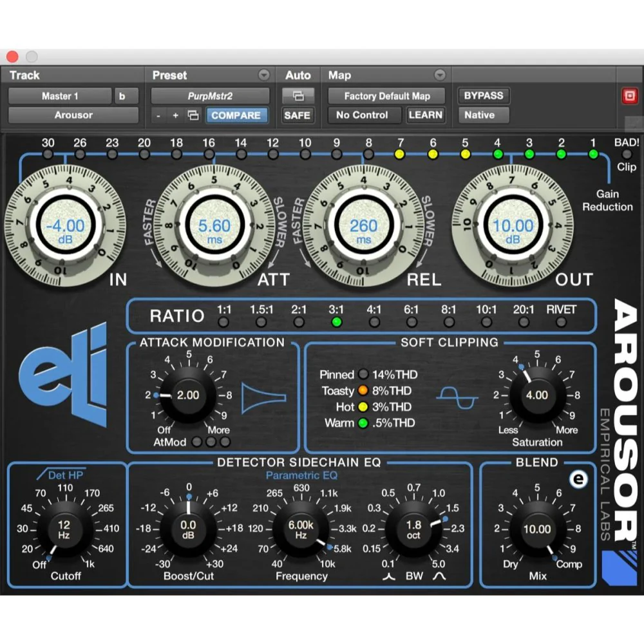Select the 4:1 compression ratio

pos(374,322)
